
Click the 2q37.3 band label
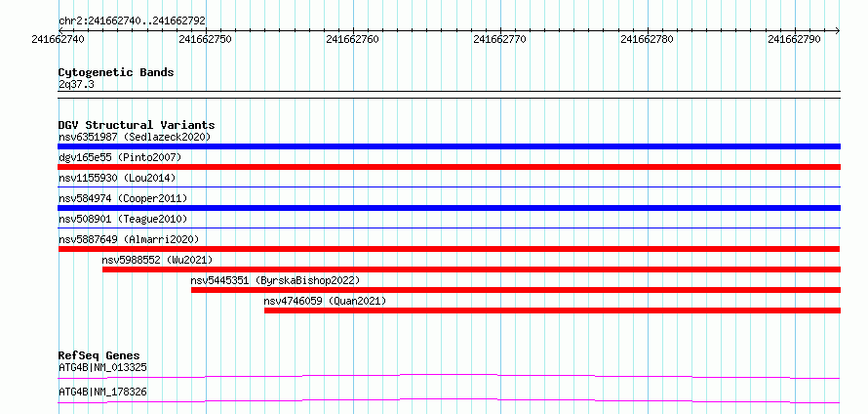[76, 84]
